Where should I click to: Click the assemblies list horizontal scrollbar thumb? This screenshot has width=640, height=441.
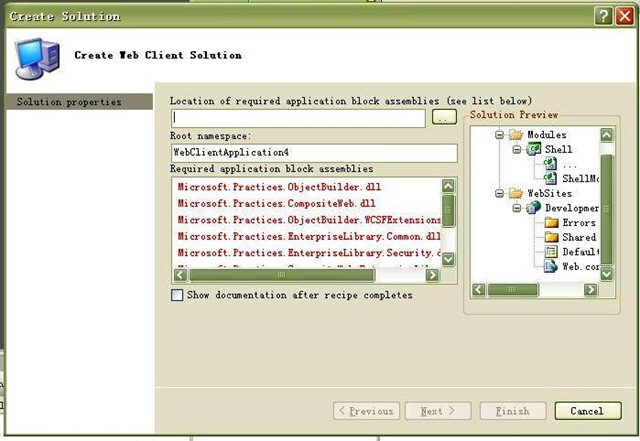281,275
